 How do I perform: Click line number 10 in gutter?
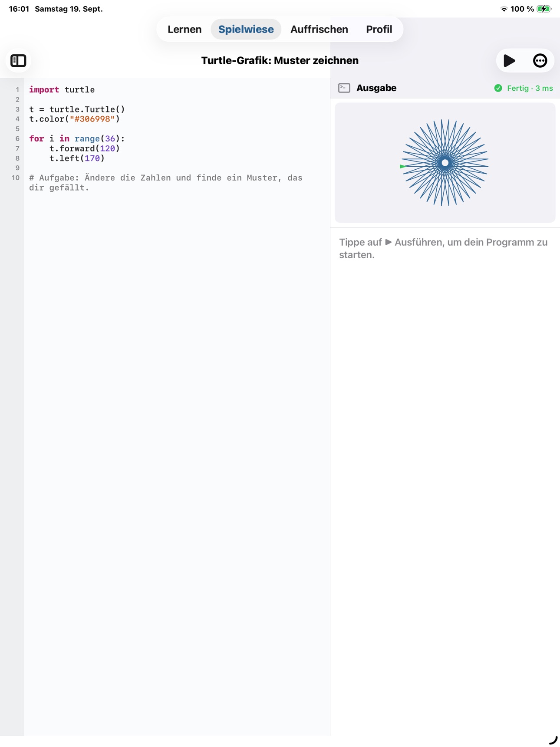(x=16, y=178)
